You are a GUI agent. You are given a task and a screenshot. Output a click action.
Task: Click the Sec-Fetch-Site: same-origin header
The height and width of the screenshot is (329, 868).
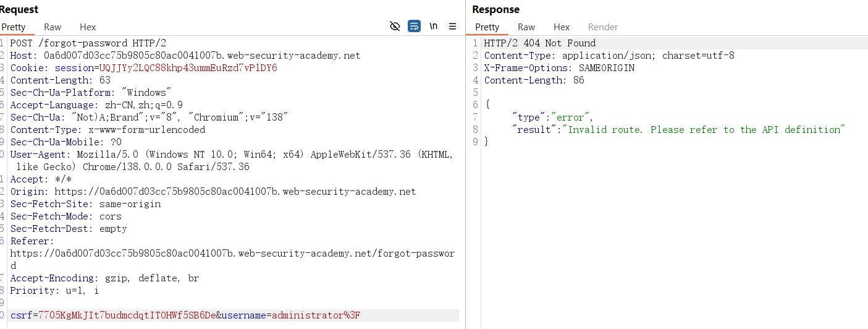click(85, 204)
